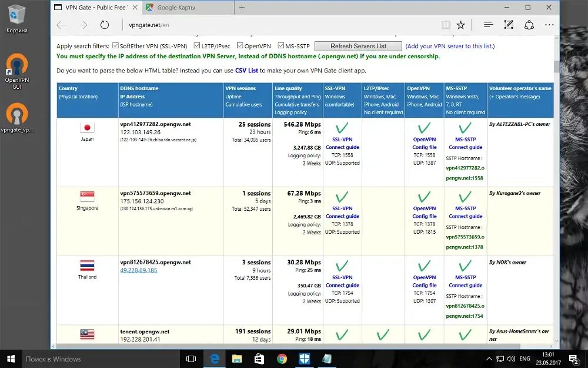588x368 pixels.
Task: Open Windows Store from taskbar
Action: coord(259,359)
